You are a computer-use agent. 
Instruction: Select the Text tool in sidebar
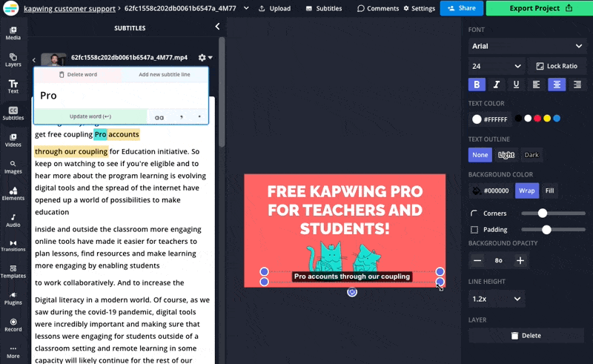point(13,87)
